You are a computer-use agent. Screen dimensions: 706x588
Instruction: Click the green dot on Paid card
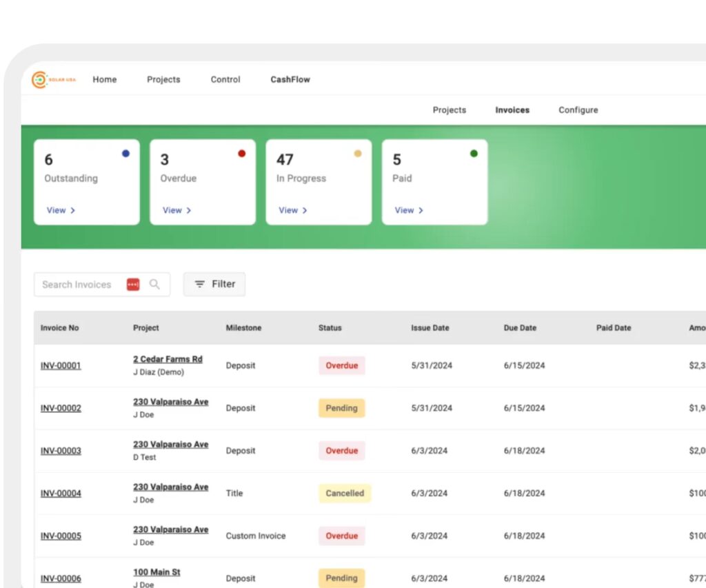click(x=474, y=154)
